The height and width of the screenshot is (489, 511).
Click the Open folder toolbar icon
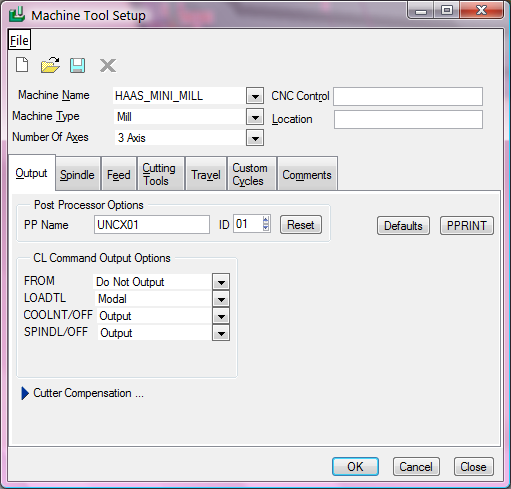50,65
